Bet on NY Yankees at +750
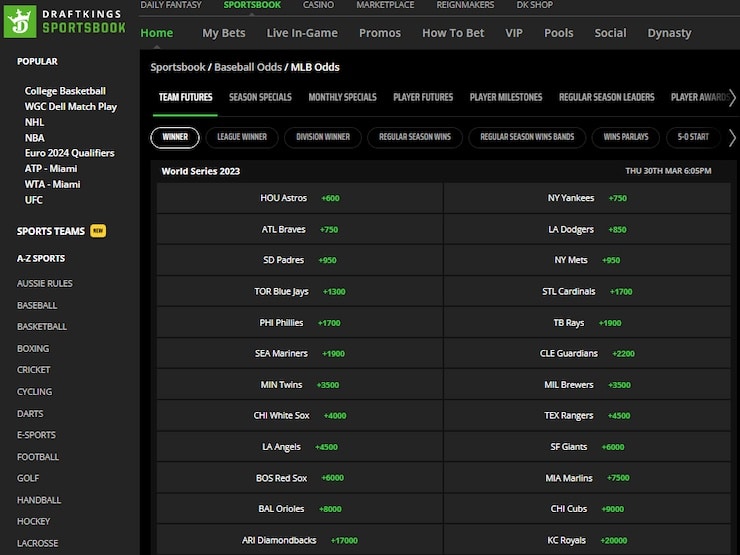The height and width of the screenshot is (555, 740). [x=587, y=198]
